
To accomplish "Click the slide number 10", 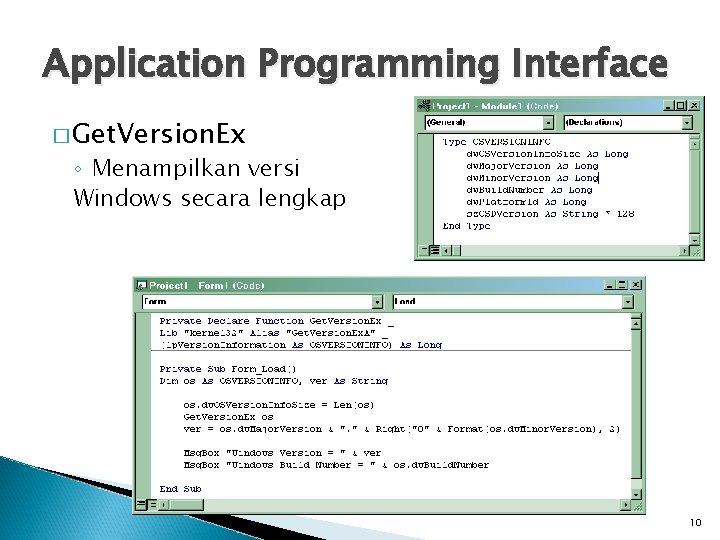I will point(695,522).
